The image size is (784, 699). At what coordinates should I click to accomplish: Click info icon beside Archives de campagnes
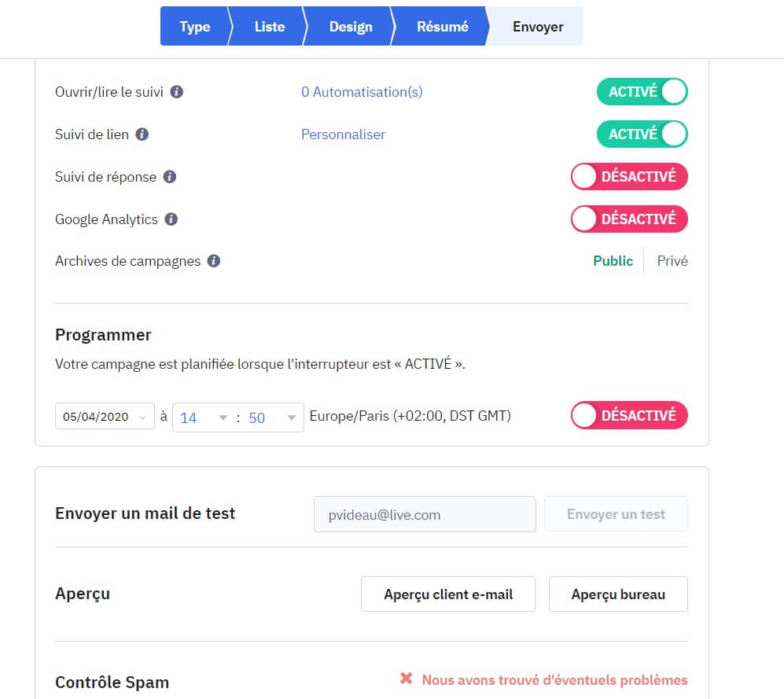tap(214, 261)
